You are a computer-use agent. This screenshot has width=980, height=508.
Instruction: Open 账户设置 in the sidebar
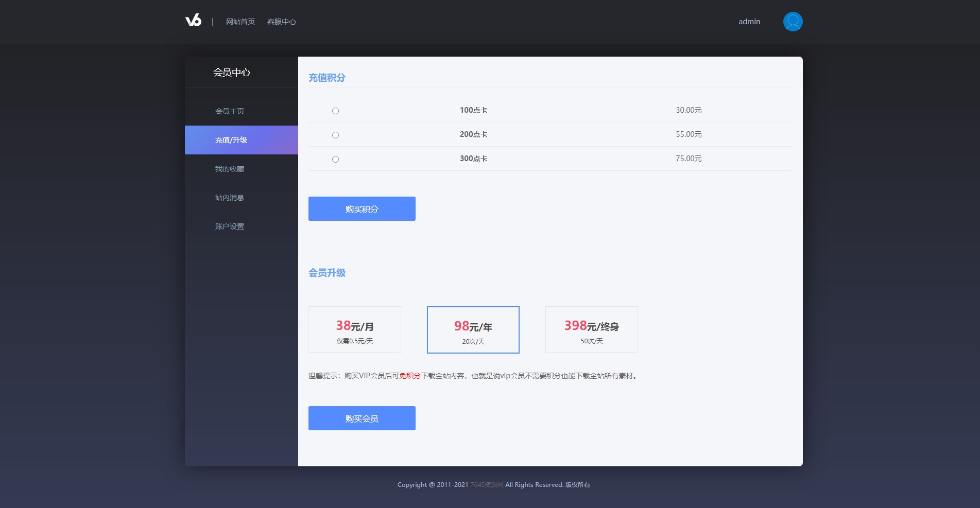230,226
